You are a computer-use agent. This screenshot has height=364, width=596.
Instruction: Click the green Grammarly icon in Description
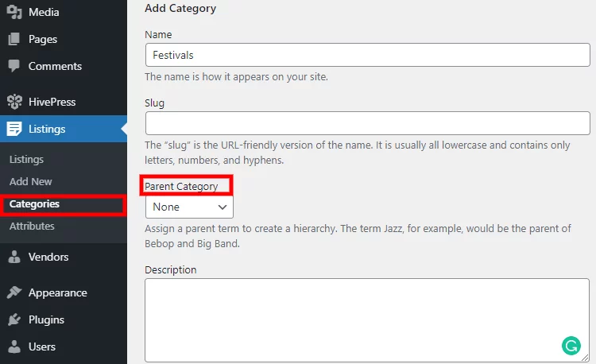(x=571, y=346)
